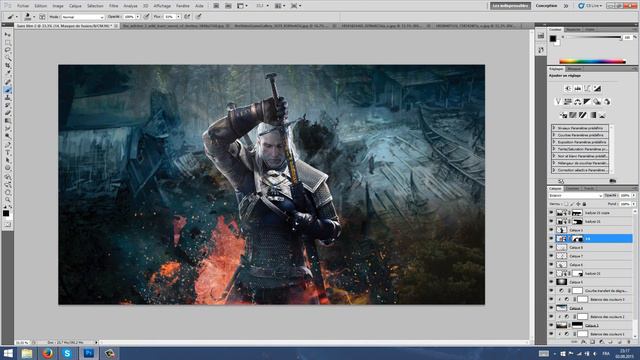Screen dimensions: 640x360
Task: Click the trash icon in Calques panel
Action: 629,342
